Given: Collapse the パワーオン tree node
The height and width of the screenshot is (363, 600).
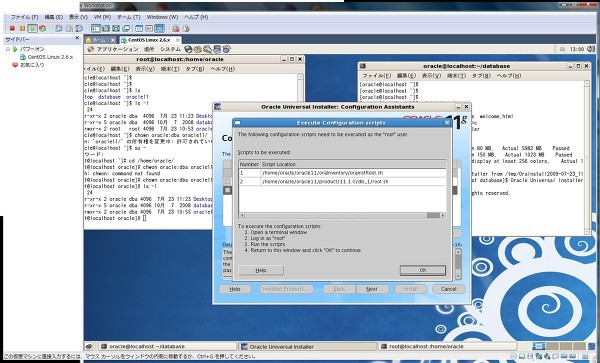Looking at the screenshot, I should pos(8,49).
